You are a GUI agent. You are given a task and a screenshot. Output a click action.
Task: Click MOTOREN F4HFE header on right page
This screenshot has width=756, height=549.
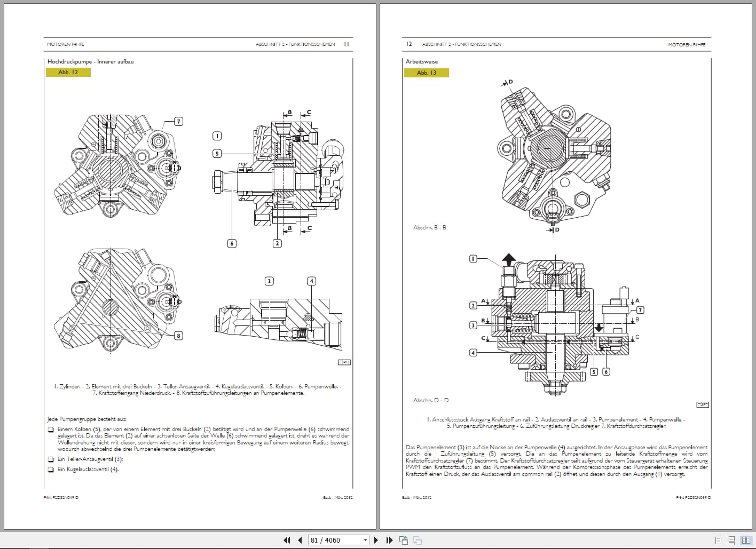point(687,45)
